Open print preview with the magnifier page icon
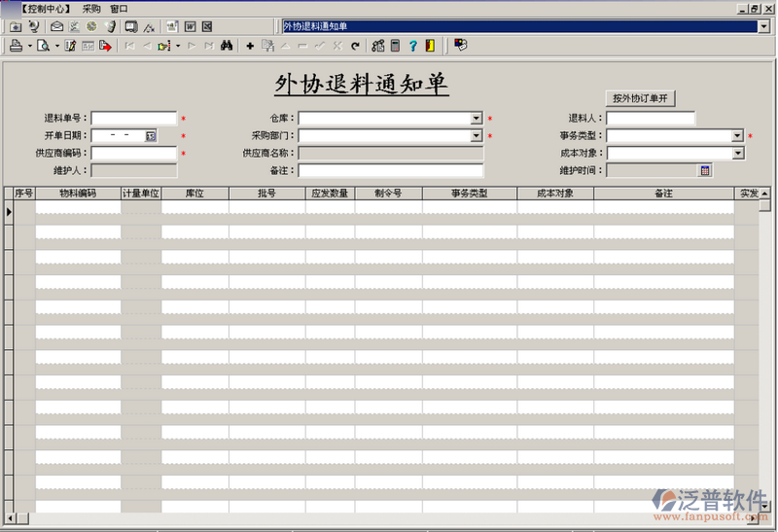The width and height of the screenshot is (778, 532). [x=43, y=46]
